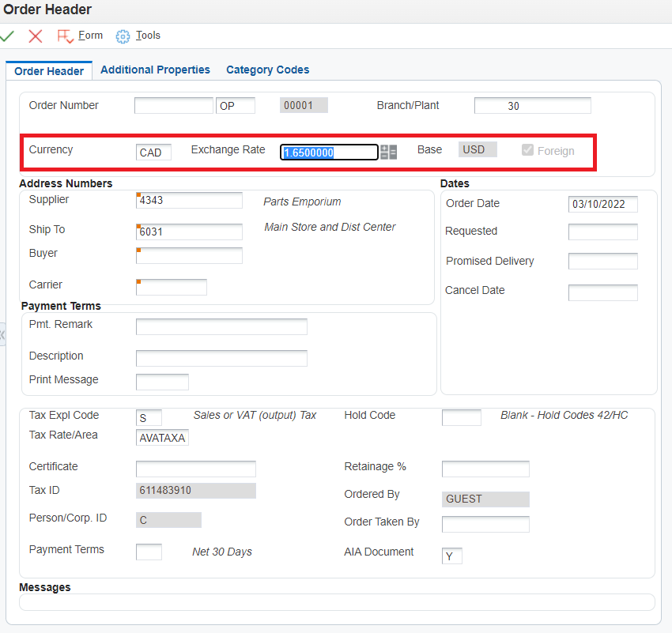Image resolution: width=672 pixels, height=633 pixels.
Task: Click the Promised Delivery date field
Action: (x=603, y=262)
